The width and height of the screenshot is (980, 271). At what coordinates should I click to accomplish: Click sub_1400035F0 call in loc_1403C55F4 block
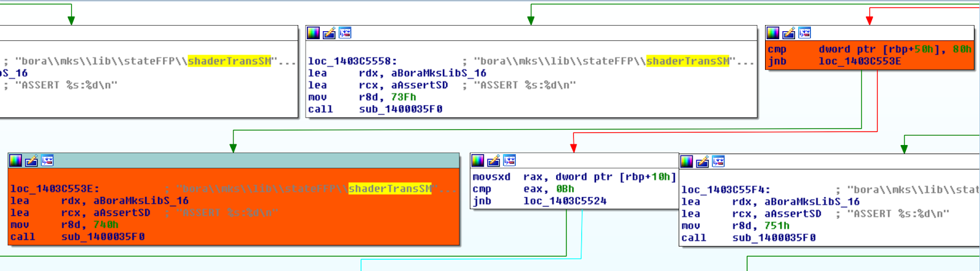tap(774, 237)
